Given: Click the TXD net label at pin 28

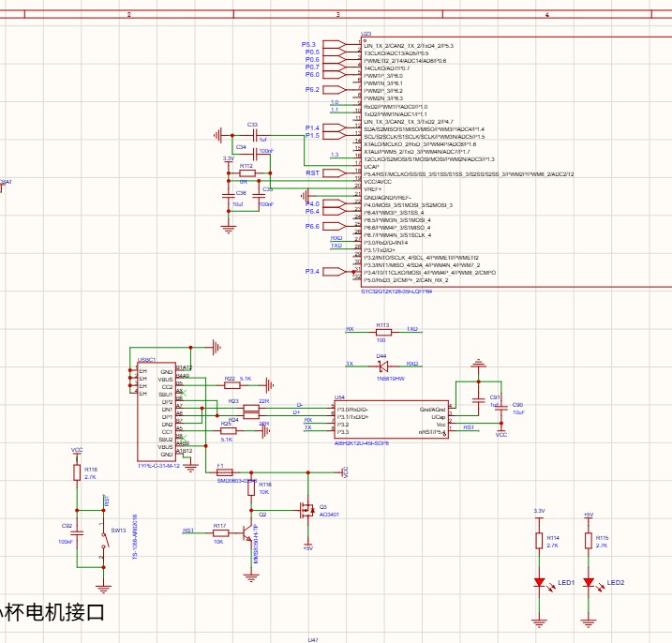Looking at the screenshot, I should [336, 247].
